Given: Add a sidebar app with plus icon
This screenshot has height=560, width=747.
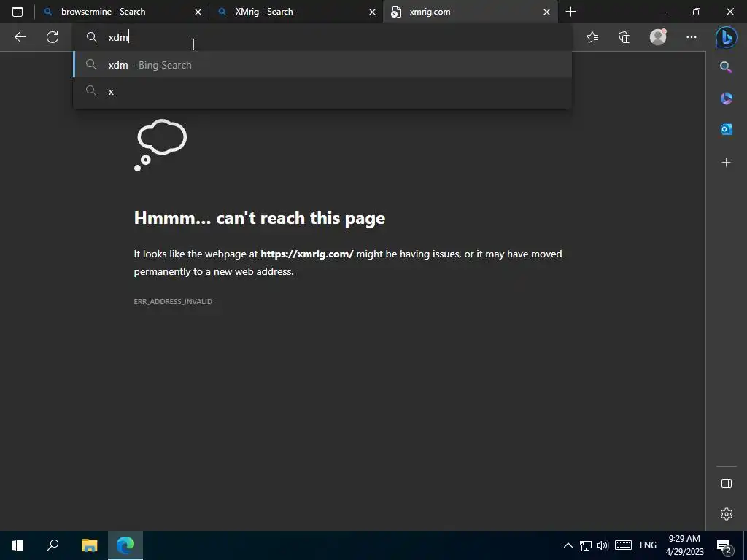Looking at the screenshot, I should coord(726,163).
